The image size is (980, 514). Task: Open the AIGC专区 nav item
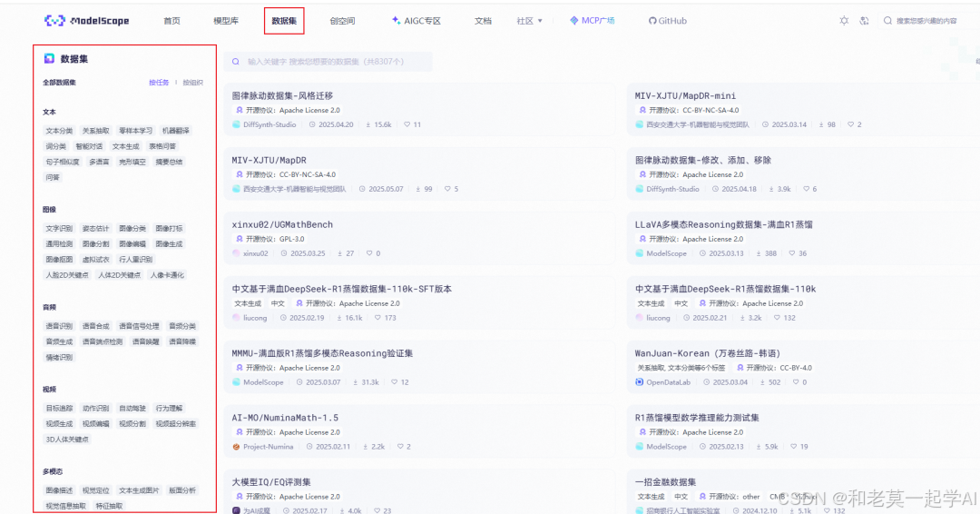click(416, 21)
